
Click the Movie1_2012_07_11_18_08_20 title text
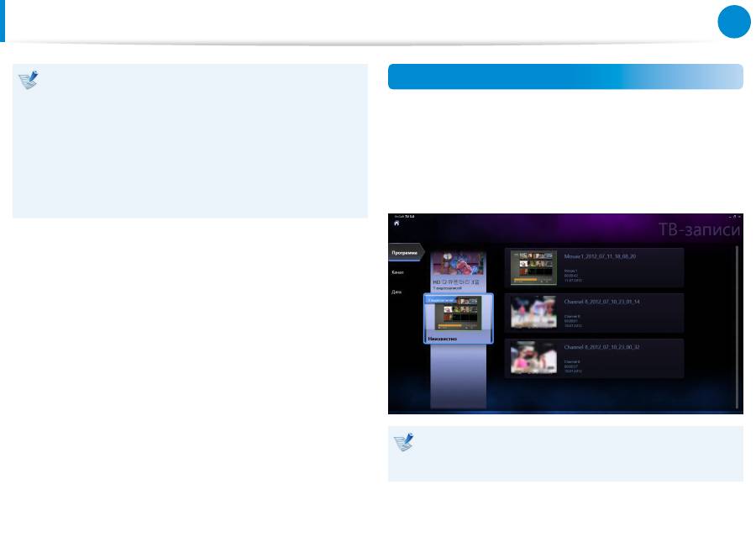(602, 254)
